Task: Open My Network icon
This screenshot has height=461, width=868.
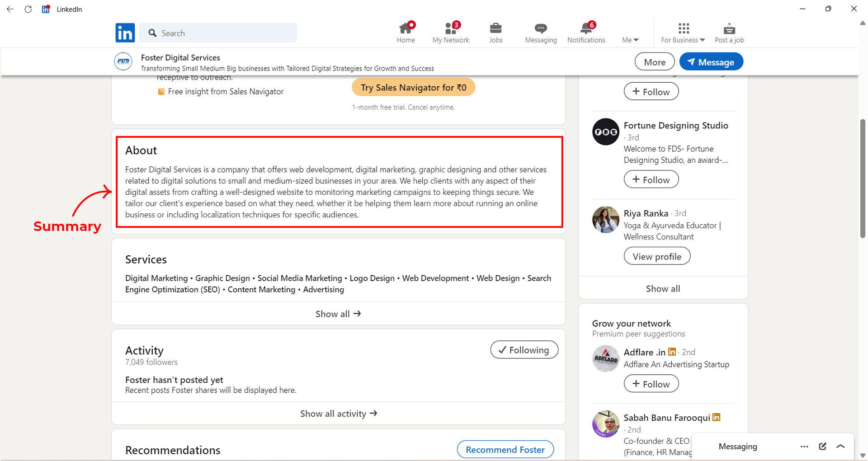Action: tap(451, 28)
